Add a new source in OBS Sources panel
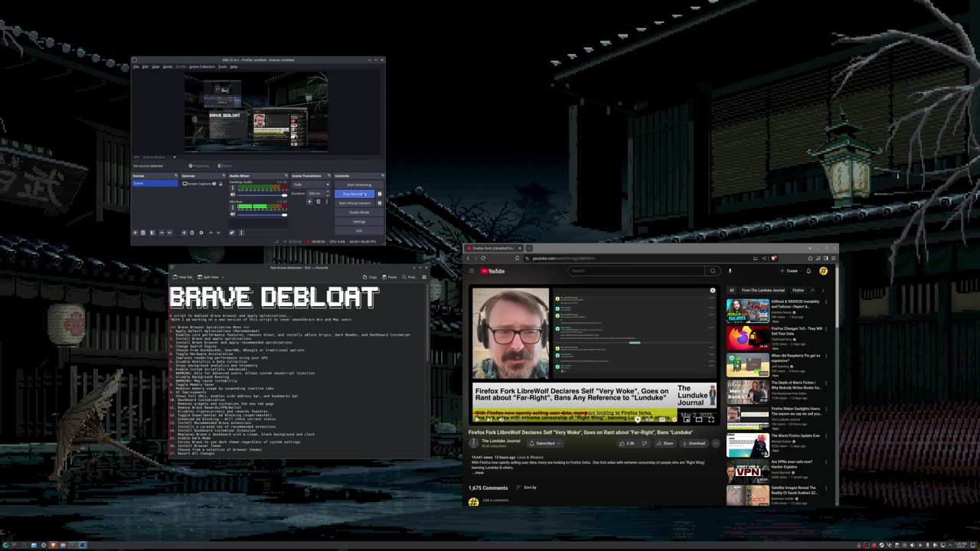The height and width of the screenshot is (551, 980). point(184,233)
